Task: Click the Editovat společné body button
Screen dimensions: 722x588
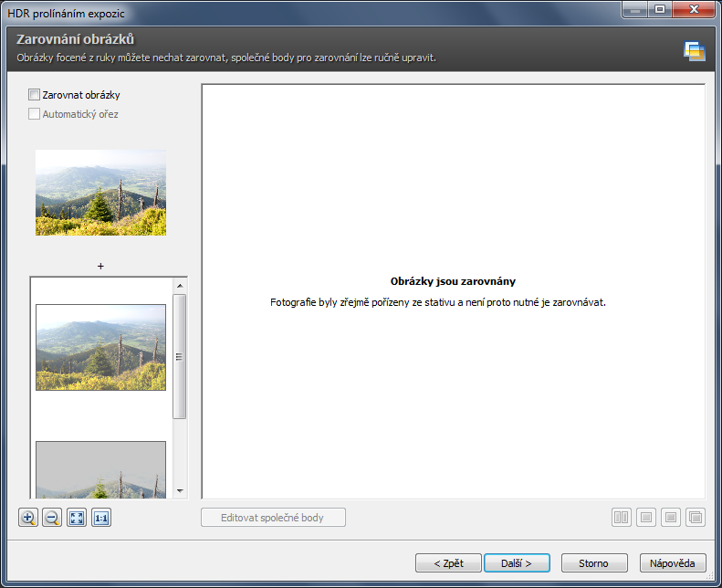Action: pos(273,518)
